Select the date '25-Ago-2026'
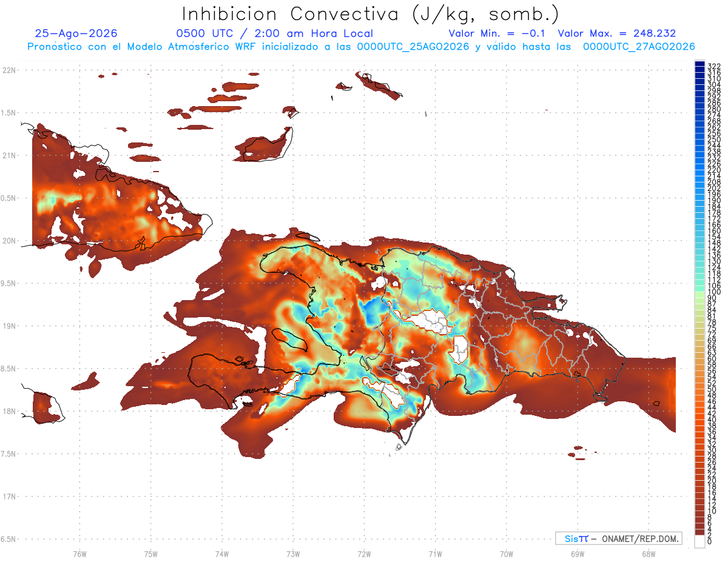Viewport: 728px width, 562px height. (76, 34)
